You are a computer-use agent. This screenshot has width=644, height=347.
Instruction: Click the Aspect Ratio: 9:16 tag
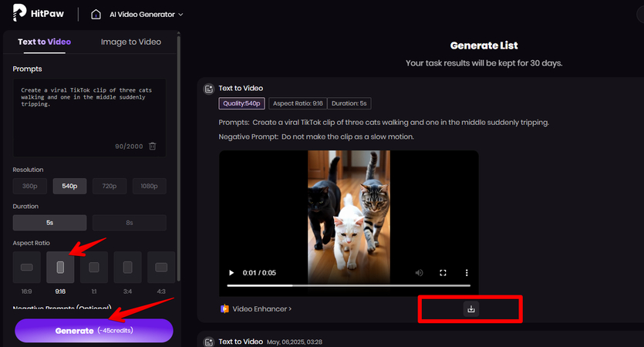click(298, 103)
